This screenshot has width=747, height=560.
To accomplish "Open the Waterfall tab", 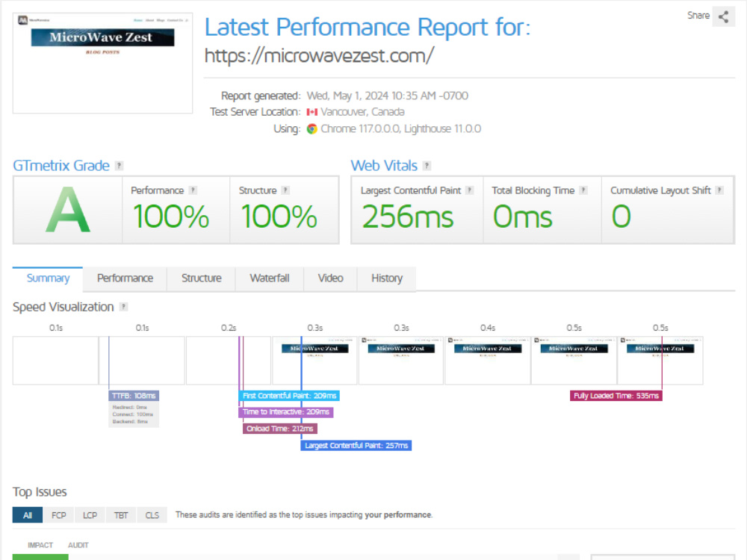I will 269,279.
